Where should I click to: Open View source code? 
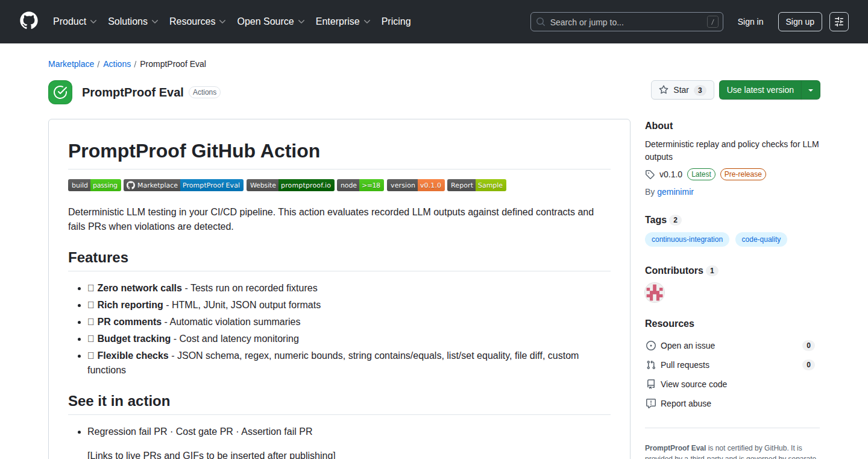pyautogui.click(x=694, y=384)
